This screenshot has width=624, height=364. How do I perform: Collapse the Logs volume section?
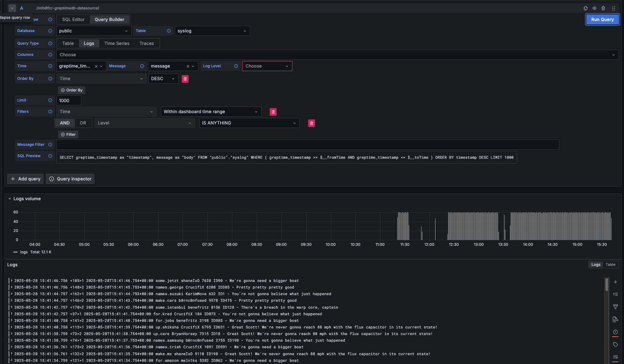10,199
